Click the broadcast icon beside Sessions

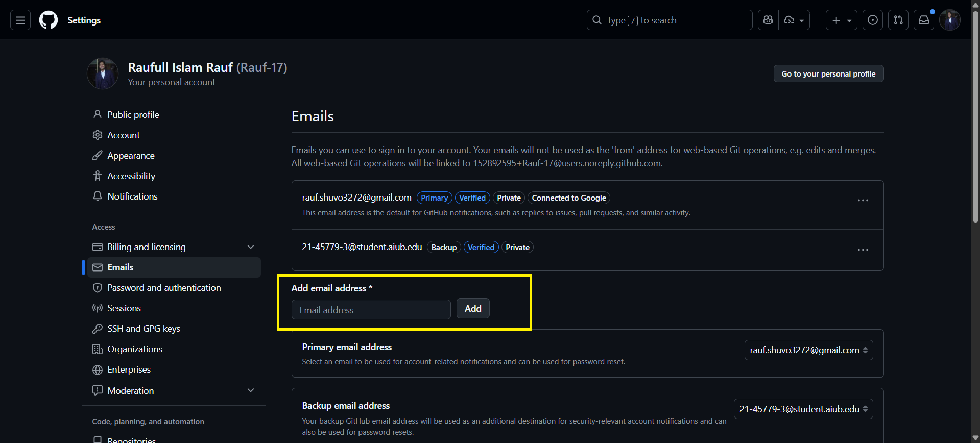tap(98, 308)
